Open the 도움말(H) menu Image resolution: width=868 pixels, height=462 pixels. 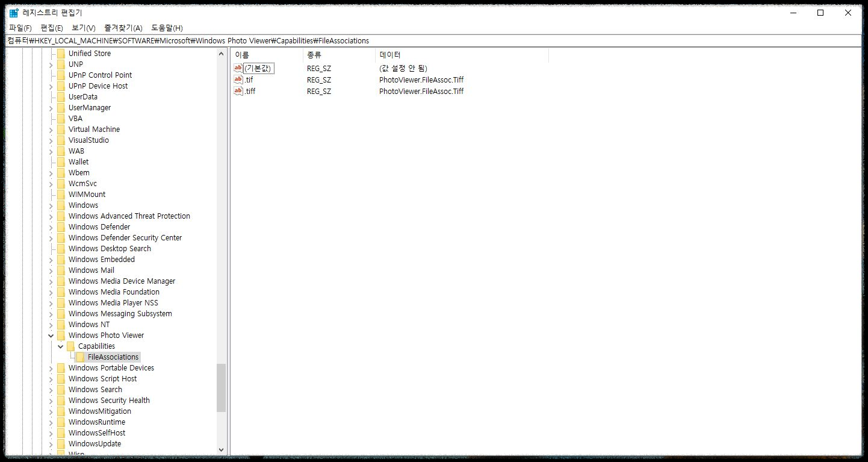(167, 28)
